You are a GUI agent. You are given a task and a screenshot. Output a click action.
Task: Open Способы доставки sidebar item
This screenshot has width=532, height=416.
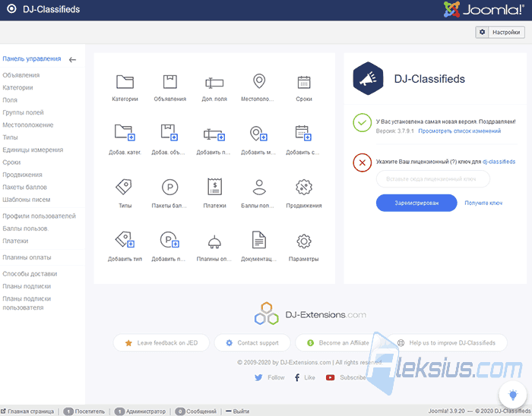coord(30,274)
